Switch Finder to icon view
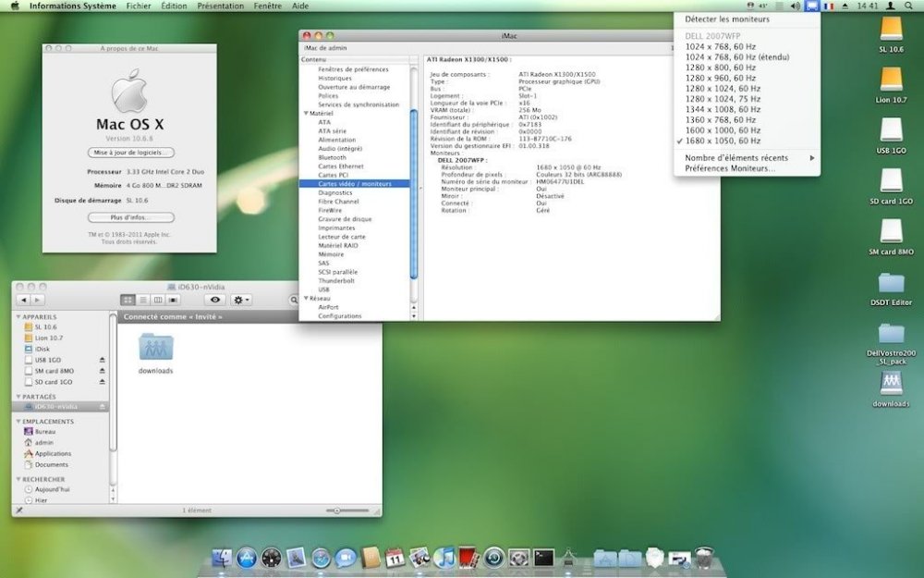The width and height of the screenshot is (924, 578). [x=128, y=300]
